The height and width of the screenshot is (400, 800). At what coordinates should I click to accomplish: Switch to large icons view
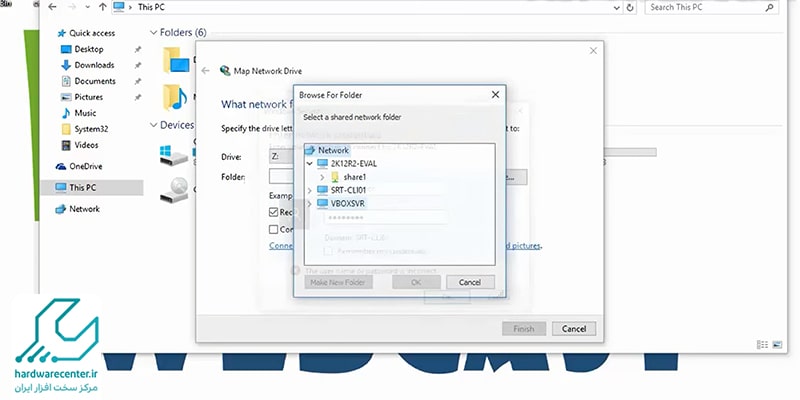tap(777, 345)
